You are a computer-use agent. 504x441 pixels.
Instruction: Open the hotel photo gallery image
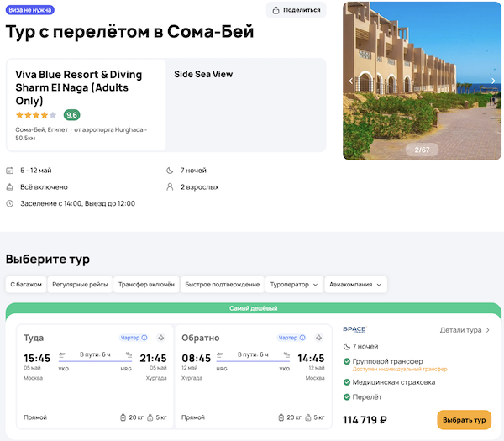pos(422,80)
